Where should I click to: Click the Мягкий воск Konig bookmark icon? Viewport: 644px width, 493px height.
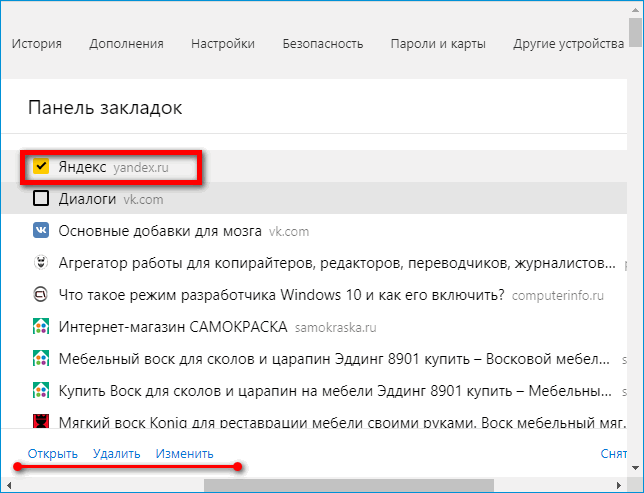41,421
